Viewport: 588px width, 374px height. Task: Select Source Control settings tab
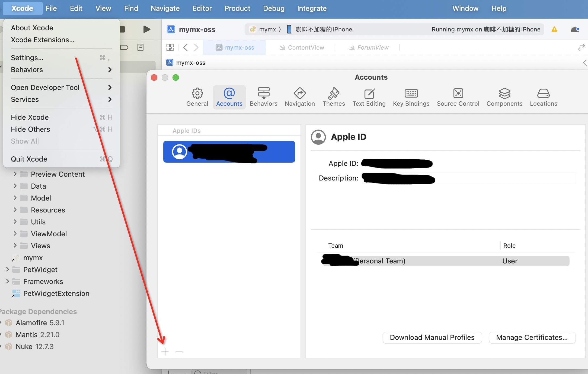click(x=458, y=97)
